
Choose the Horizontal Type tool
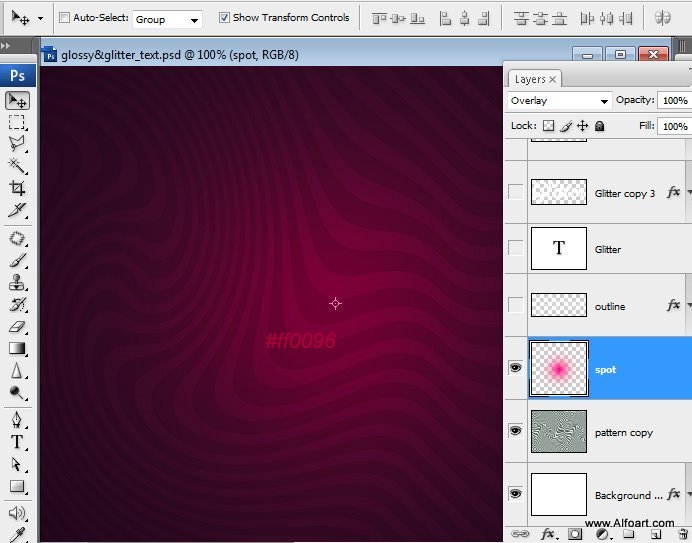tap(17, 442)
